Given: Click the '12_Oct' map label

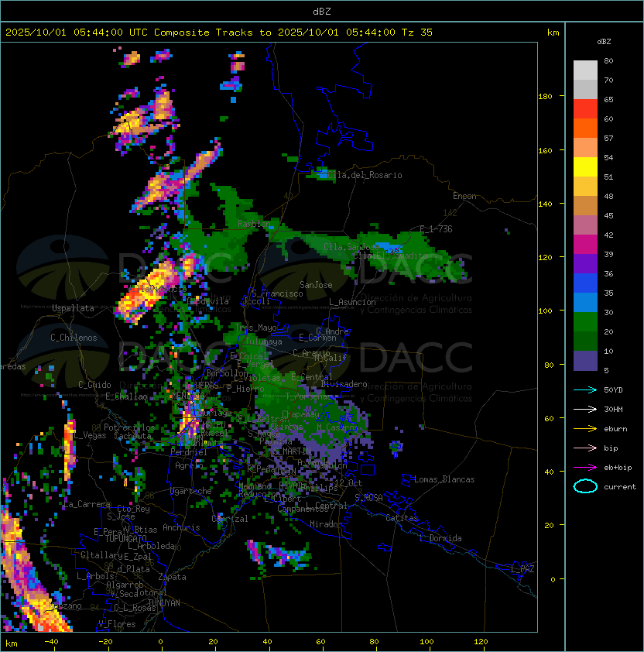Looking at the screenshot, I should pyautogui.click(x=348, y=483).
